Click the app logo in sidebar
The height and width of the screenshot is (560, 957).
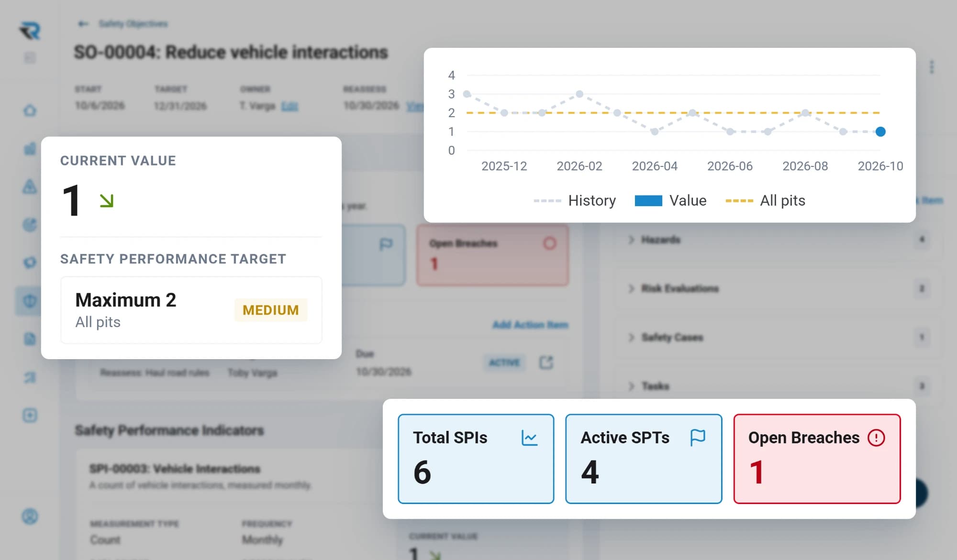30,31
